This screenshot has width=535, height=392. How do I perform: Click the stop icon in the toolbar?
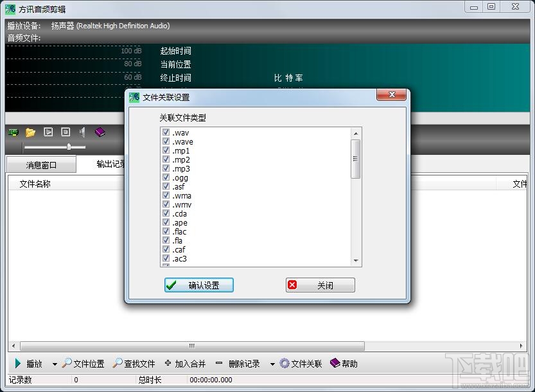click(x=65, y=132)
